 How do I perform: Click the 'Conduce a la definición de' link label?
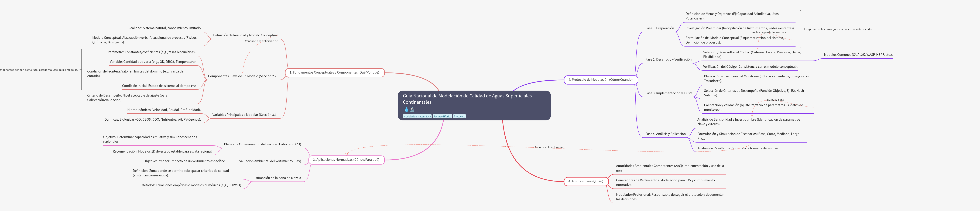coord(261,41)
